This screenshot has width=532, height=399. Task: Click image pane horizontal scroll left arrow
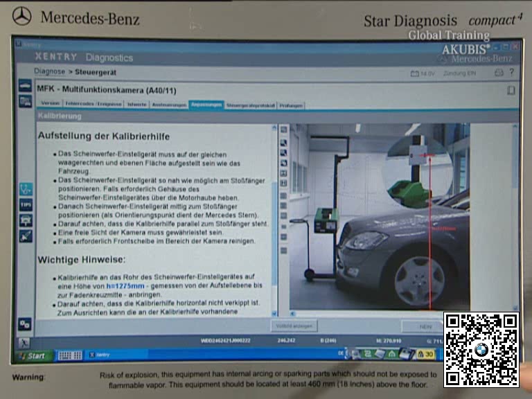[292, 314]
